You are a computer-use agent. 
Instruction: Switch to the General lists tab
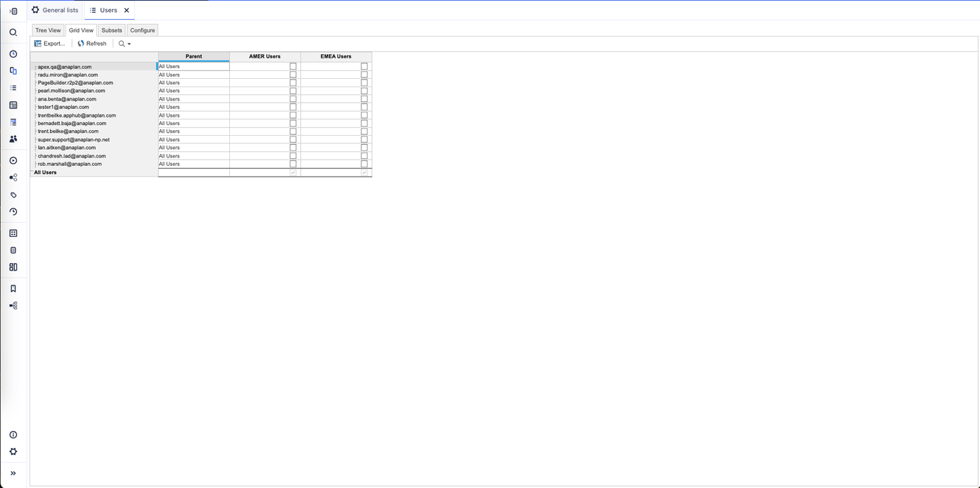click(x=56, y=11)
